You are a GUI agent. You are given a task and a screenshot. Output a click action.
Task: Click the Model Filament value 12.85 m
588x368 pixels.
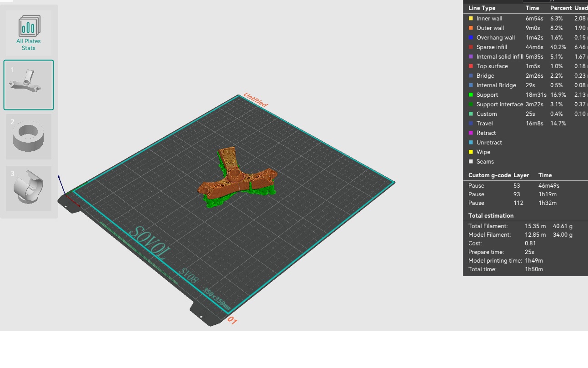[x=534, y=235]
